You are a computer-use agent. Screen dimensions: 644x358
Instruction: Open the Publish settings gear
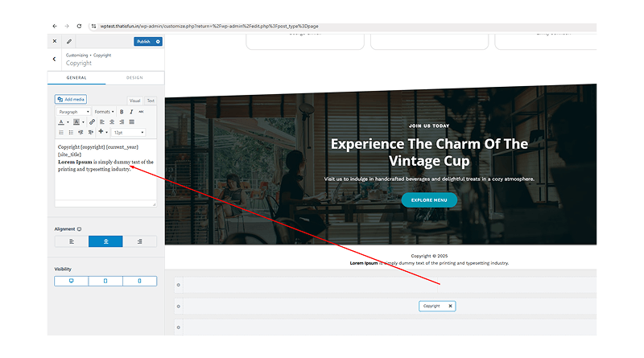coord(158,42)
